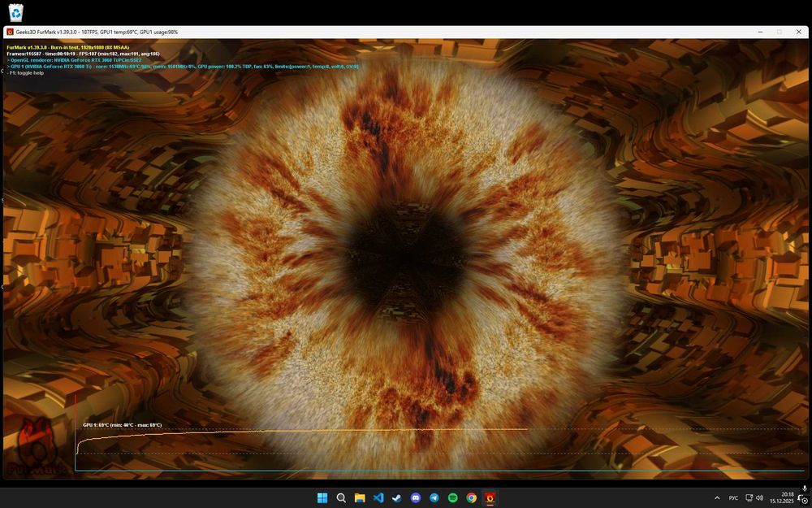Image resolution: width=812 pixels, height=508 pixels.
Task: Open network status tray icon
Action: pyautogui.click(x=749, y=498)
